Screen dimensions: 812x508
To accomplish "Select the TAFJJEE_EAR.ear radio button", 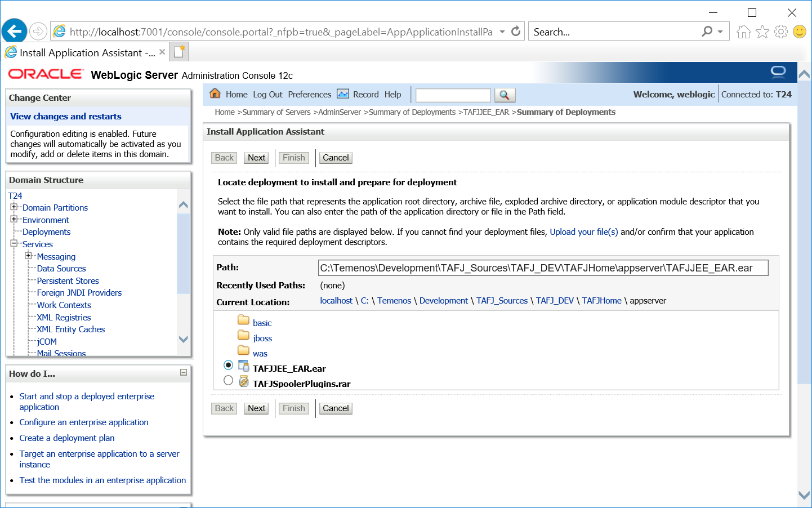I will [x=228, y=366].
